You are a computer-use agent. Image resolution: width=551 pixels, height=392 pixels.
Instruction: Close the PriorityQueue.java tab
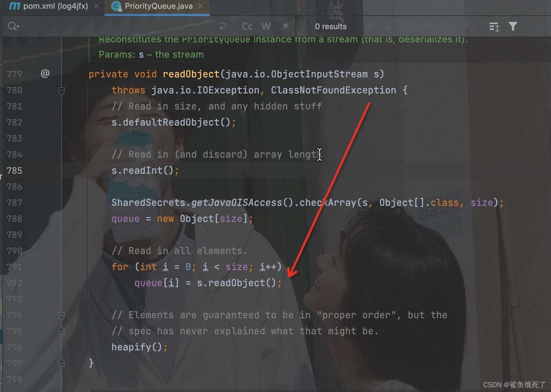tap(201, 6)
